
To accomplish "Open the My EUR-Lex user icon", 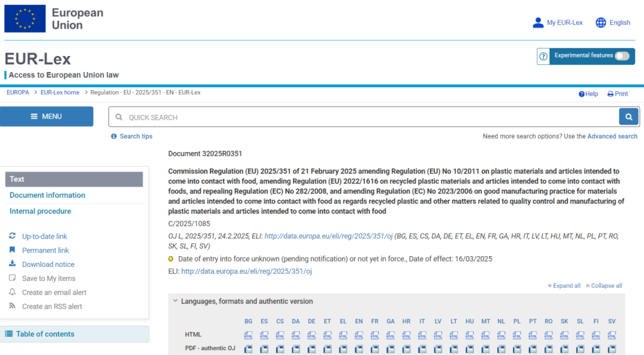I will click(538, 23).
